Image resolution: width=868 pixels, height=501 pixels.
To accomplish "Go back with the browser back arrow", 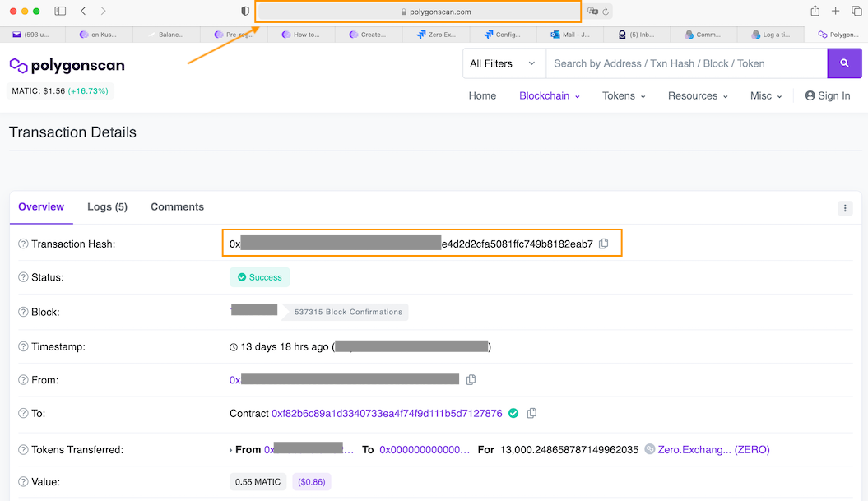I will (x=83, y=11).
